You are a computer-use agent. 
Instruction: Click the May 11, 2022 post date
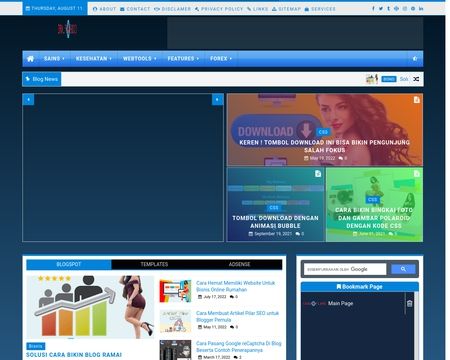click(x=212, y=327)
